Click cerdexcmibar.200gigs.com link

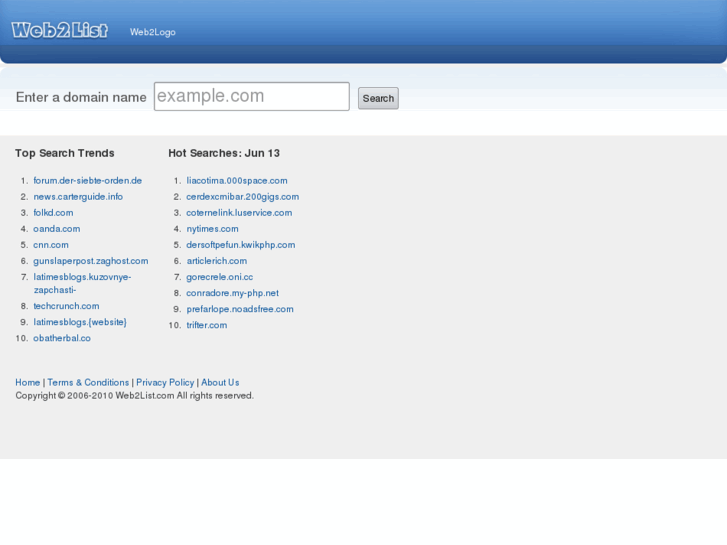[242, 197]
